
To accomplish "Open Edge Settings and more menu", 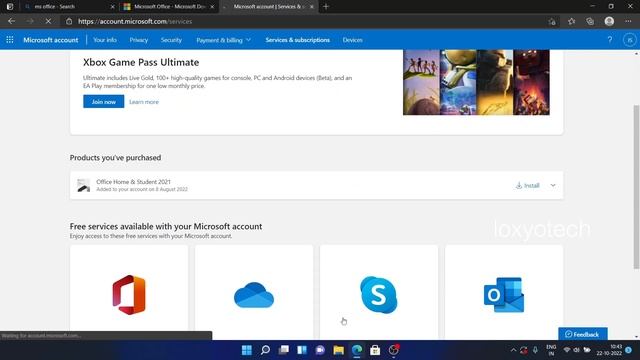I will click(x=628, y=21).
